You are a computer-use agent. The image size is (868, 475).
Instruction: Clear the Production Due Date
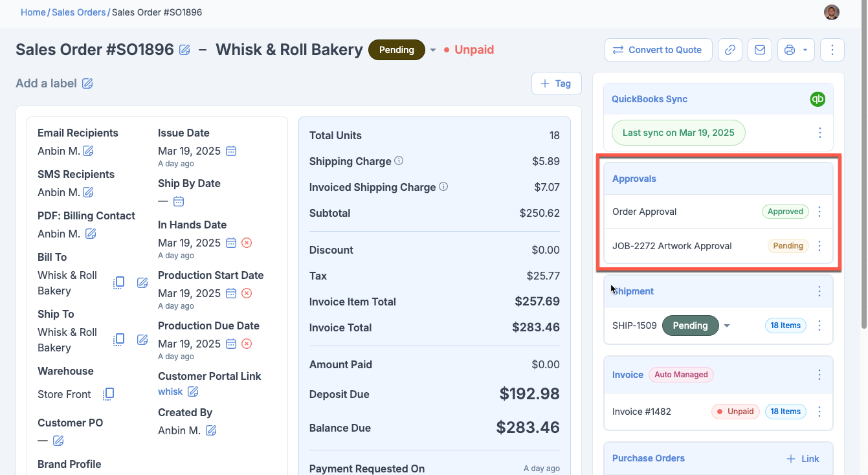pos(247,344)
